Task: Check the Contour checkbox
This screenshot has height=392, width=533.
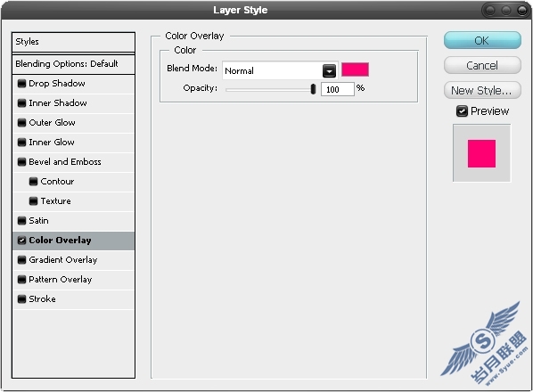Action: coord(33,182)
